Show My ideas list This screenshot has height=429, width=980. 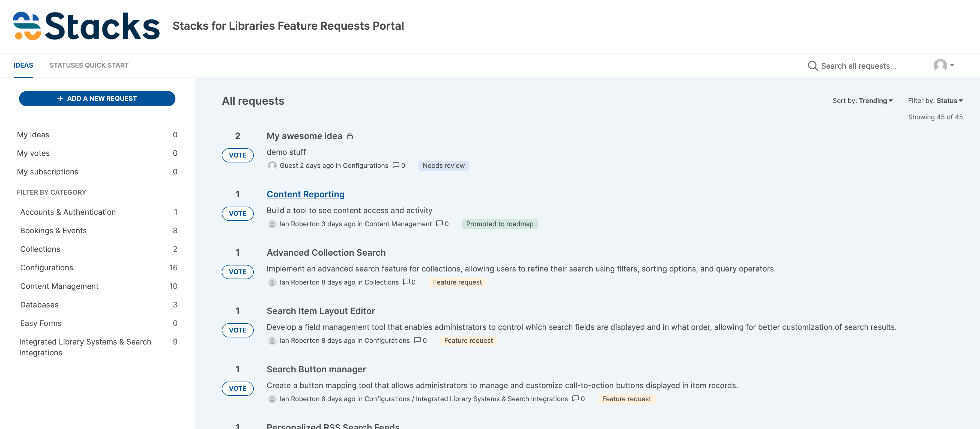coord(97,135)
